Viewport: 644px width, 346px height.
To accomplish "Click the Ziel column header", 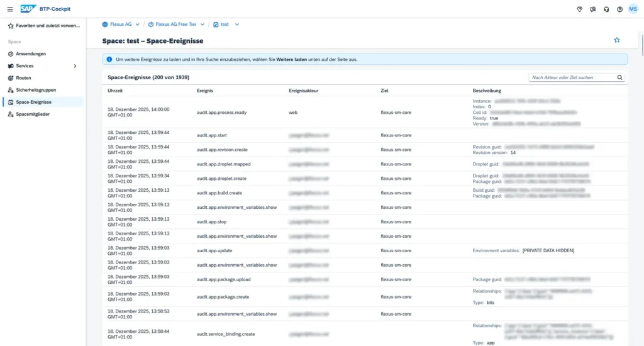I will coord(384,91).
